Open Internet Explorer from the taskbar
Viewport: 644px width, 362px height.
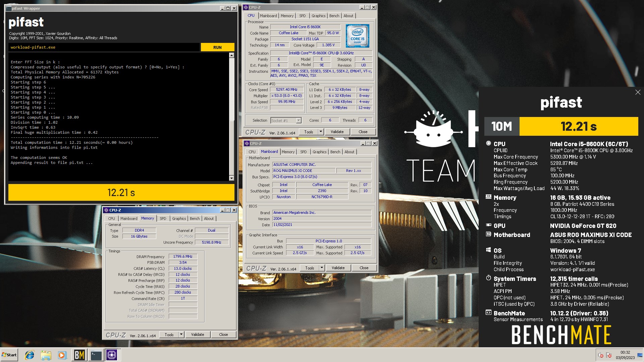tap(30, 355)
